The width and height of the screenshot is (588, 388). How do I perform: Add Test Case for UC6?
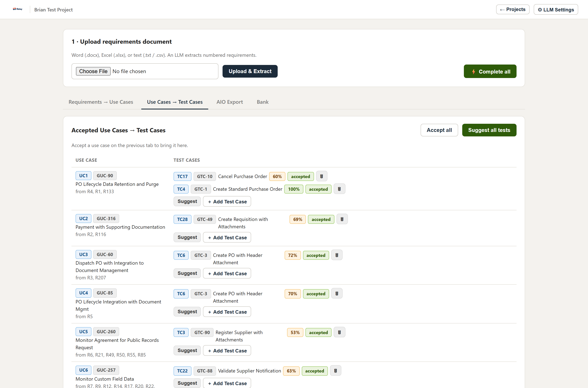point(227,383)
